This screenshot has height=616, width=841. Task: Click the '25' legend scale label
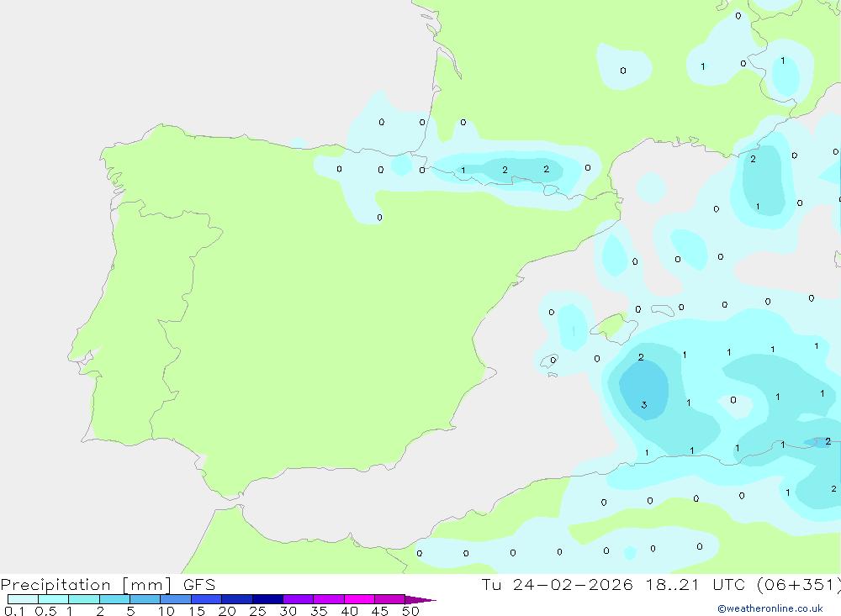[257, 611]
